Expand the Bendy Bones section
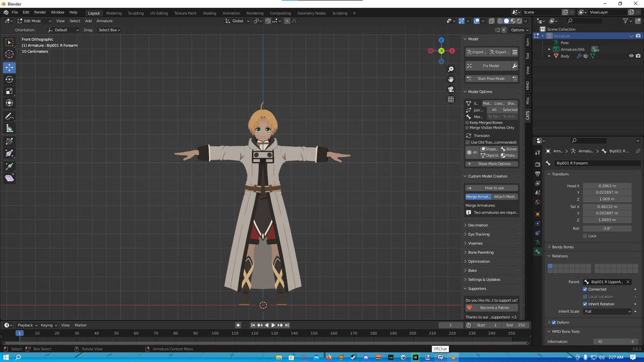This screenshot has height=362, width=644. (x=562, y=247)
